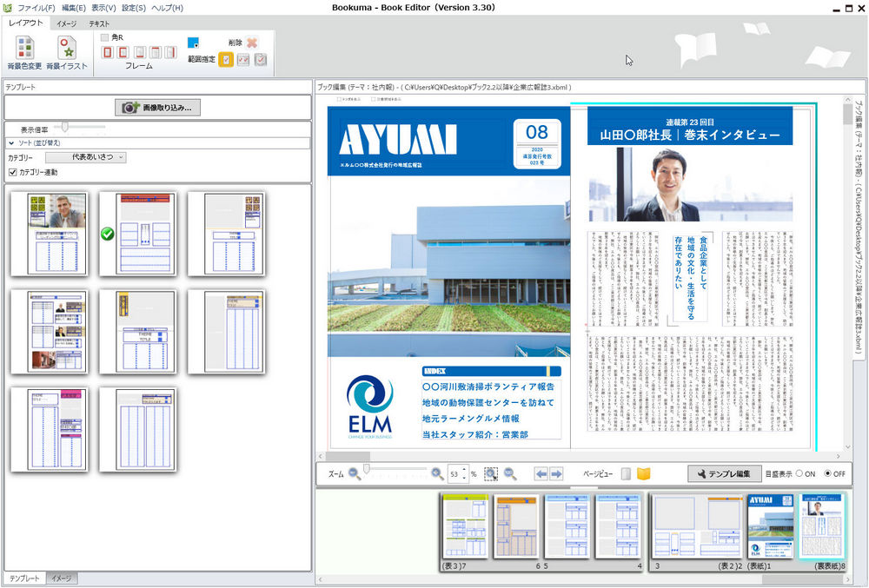Select template thumbnail with pink header
Viewport: 869px width, 588px height.
[50, 430]
